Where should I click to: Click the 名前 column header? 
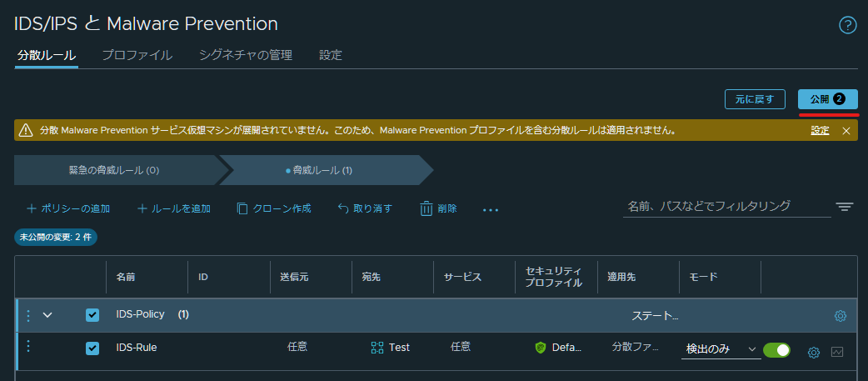pos(126,277)
